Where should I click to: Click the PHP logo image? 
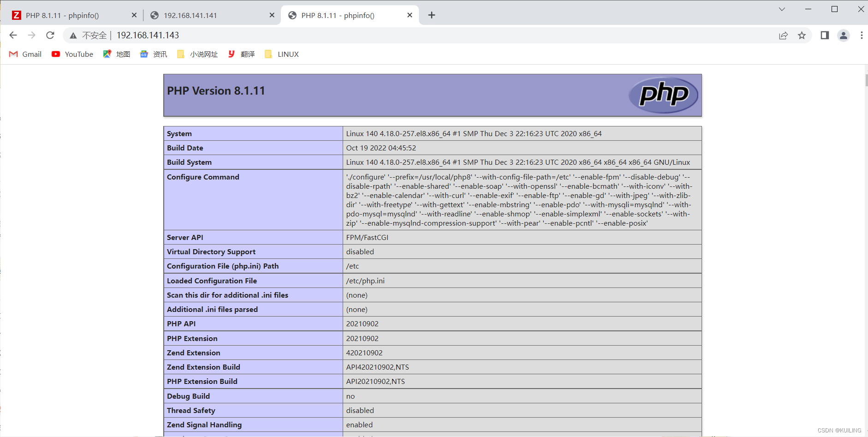(663, 95)
